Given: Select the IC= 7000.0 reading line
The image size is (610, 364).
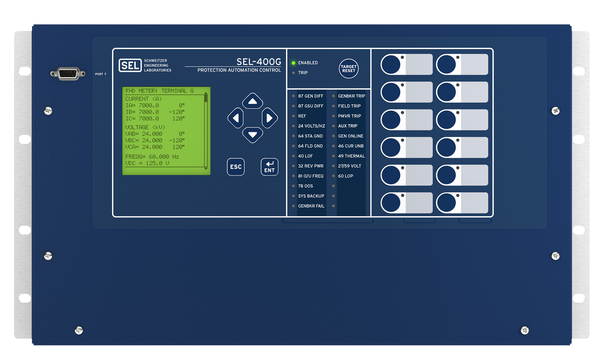Looking at the screenshot, I should (155, 119).
